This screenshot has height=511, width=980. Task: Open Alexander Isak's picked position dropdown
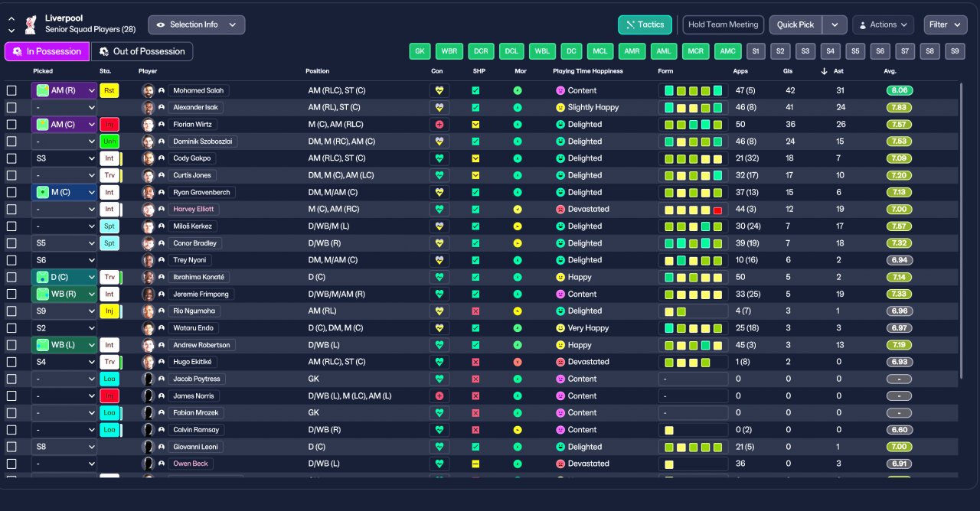(x=64, y=107)
